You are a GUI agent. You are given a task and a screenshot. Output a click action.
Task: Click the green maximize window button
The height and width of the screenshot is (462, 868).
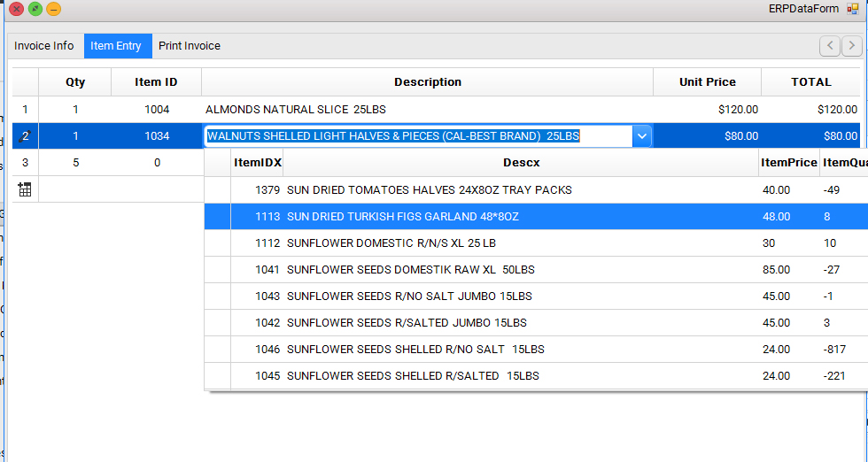click(x=35, y=9)
